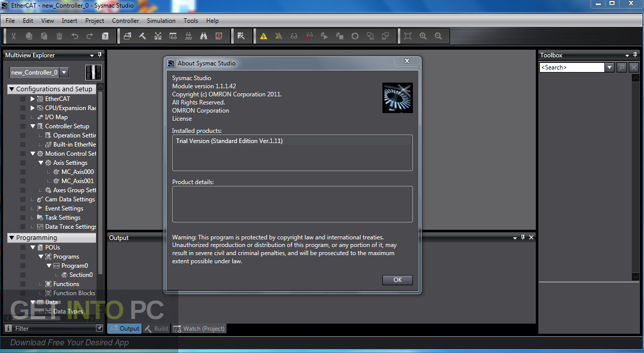
Task: Click the red exclamation error toolbar icon
Action: 219,36
